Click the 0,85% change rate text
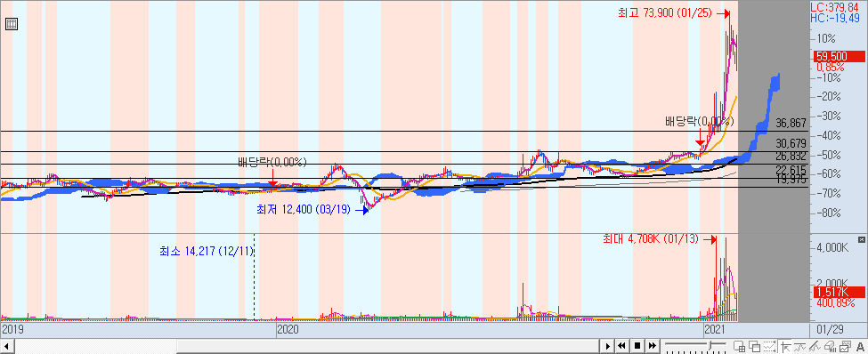868x354 pixels. point(831,67)
